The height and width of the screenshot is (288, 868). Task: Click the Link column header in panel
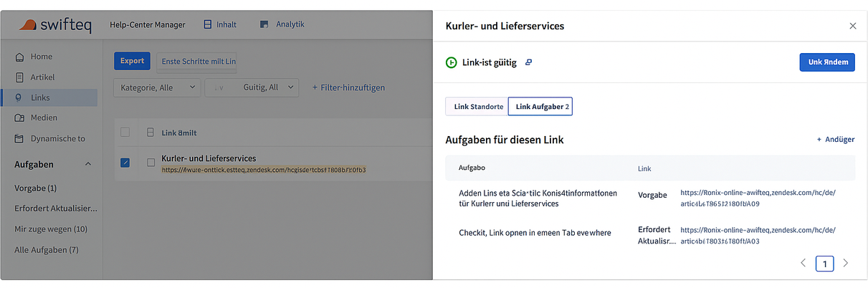click(644, 168)
